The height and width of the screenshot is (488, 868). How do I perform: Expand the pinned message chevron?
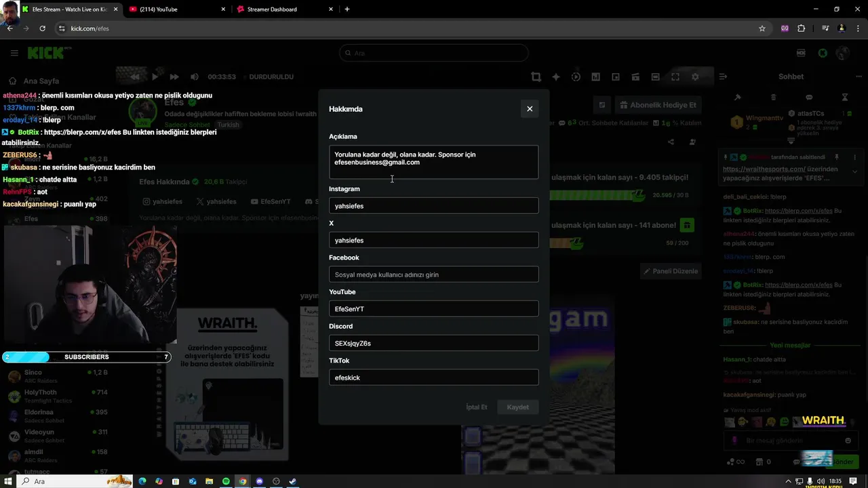click(x=854, y=172)
